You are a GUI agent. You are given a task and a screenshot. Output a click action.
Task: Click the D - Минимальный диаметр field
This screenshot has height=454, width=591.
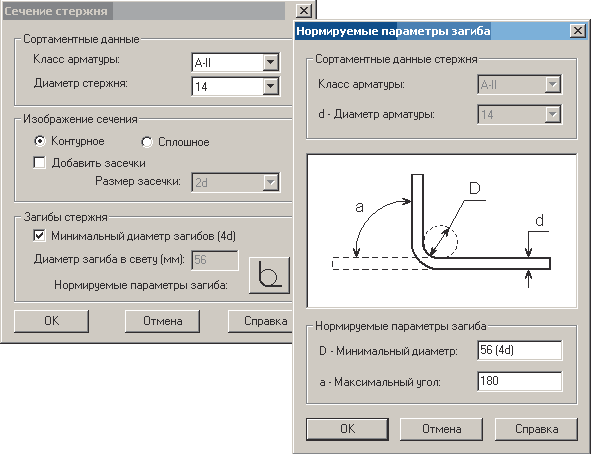tap(519, 350)
